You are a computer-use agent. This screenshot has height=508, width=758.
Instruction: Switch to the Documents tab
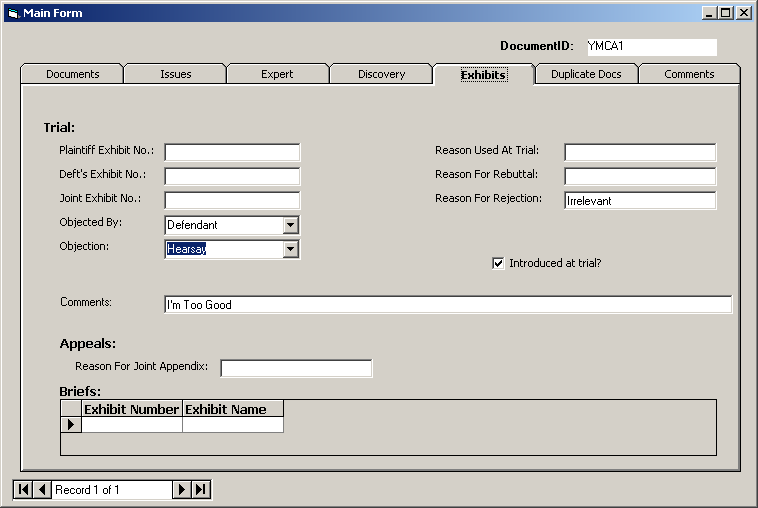72,74
